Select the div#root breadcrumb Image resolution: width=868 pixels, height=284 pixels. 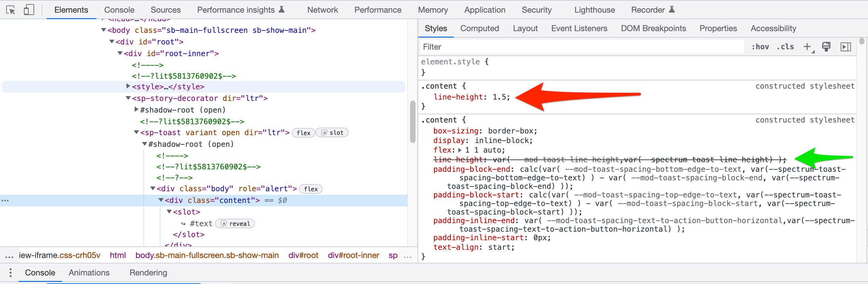[x=303, y=255]
